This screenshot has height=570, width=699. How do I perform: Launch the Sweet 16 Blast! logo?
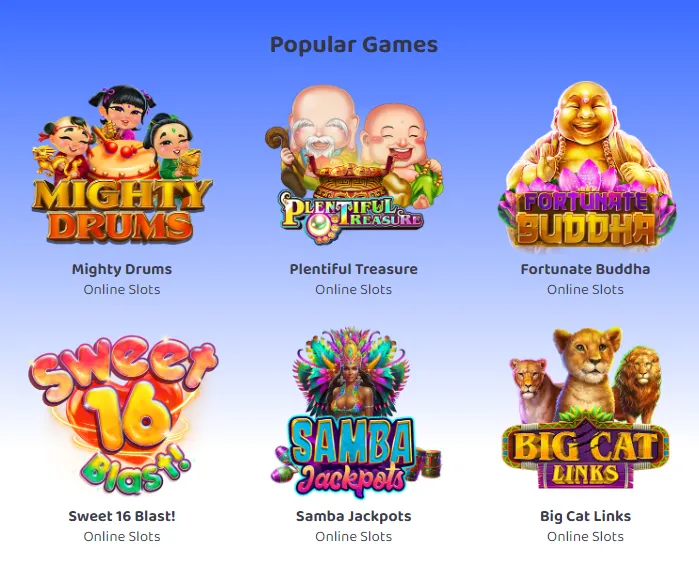tap(122, 414)
